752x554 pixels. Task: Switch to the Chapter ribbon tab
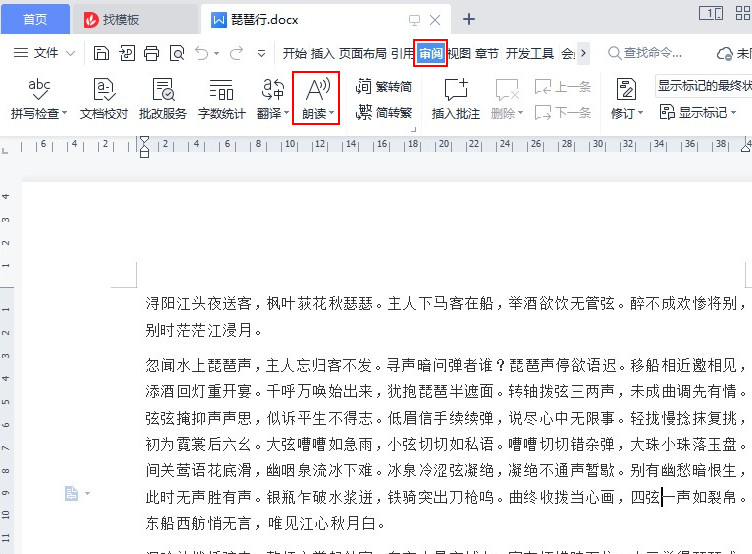[487, 53]
